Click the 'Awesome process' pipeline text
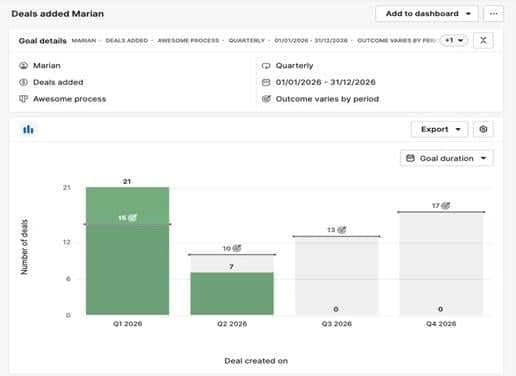Image resolution: width=516 pixels, height=376 pixels. [70, 99]
